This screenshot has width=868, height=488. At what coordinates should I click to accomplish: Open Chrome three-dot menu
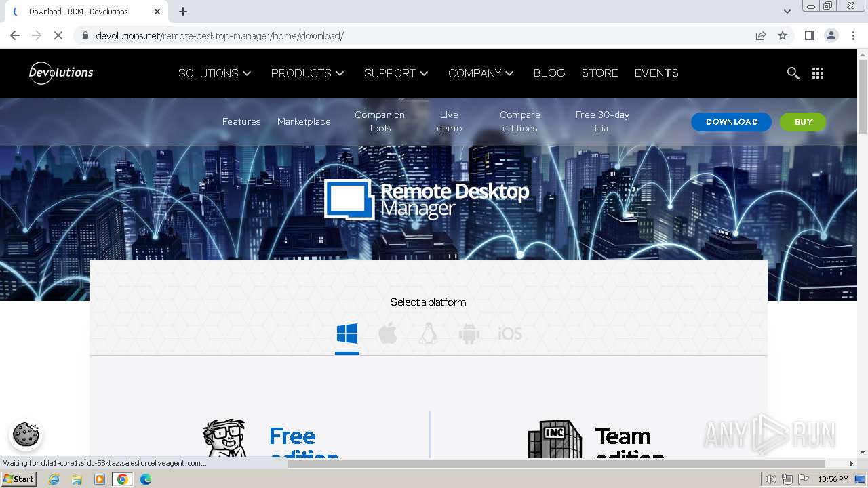click(x=853, y=35)
